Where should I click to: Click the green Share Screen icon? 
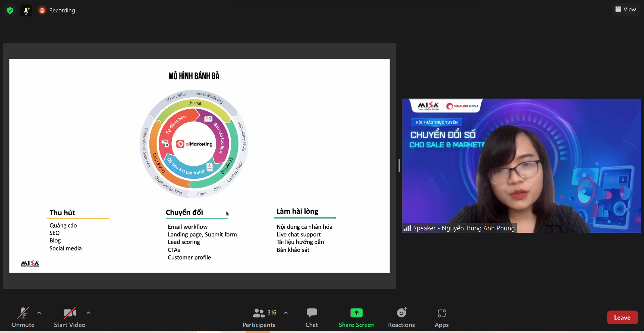pos(356,313)
